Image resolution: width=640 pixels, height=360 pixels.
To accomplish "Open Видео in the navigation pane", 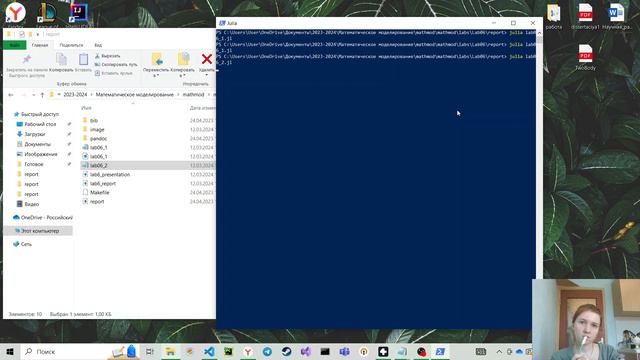I will [x=31, y=204].
